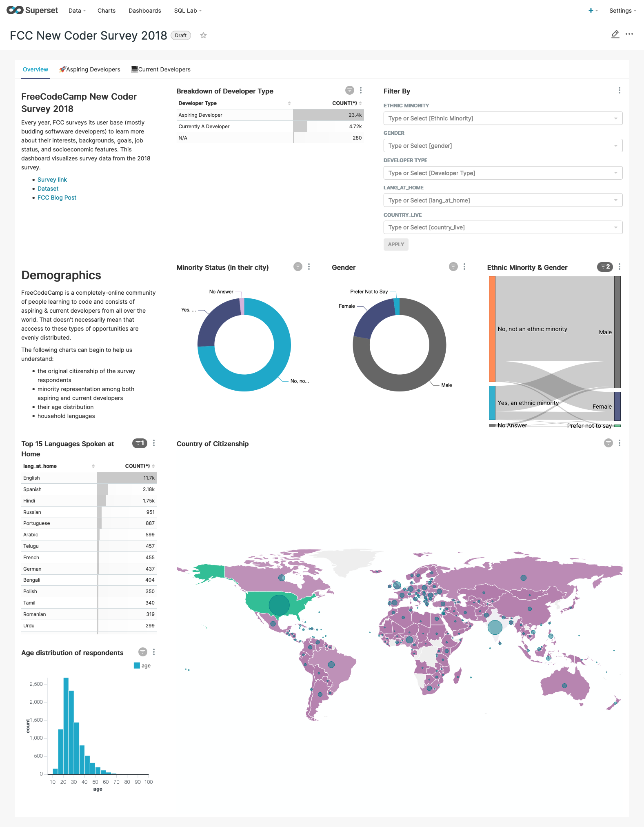This screenshot has width=644, height=827.
Task: Open filter indicator on Minority Status chart
Action: click(x=298, y=267)
